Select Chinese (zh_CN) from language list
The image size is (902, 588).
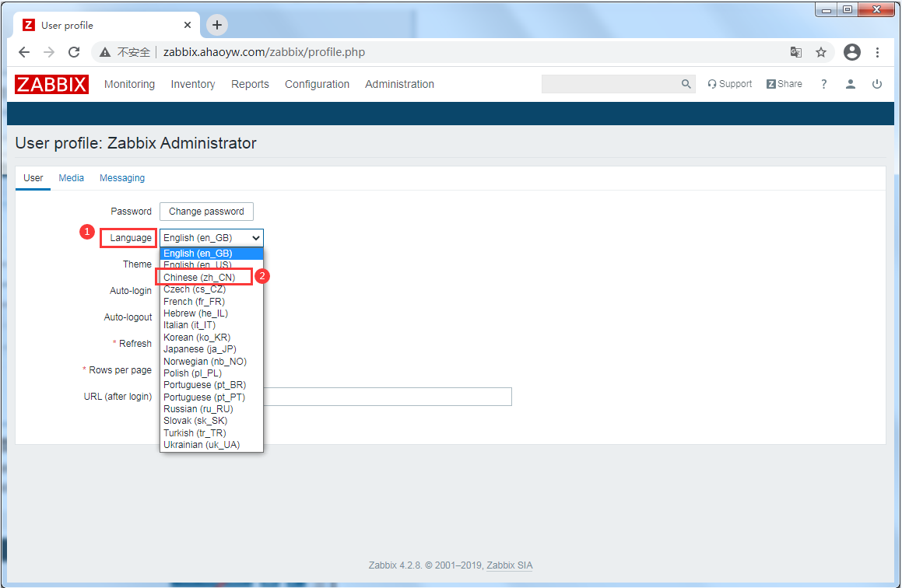pyautogui.click(x=199, y=278)
